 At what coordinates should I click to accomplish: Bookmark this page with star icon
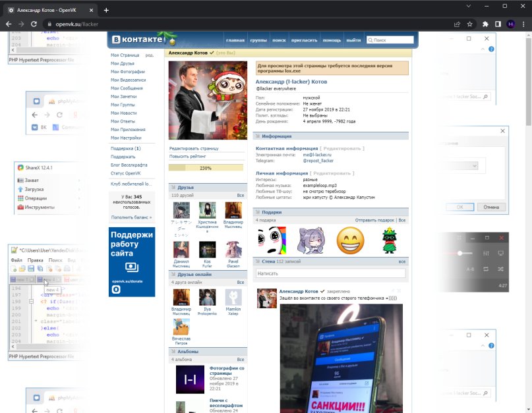pyautogui.click(x=470, y=24)
